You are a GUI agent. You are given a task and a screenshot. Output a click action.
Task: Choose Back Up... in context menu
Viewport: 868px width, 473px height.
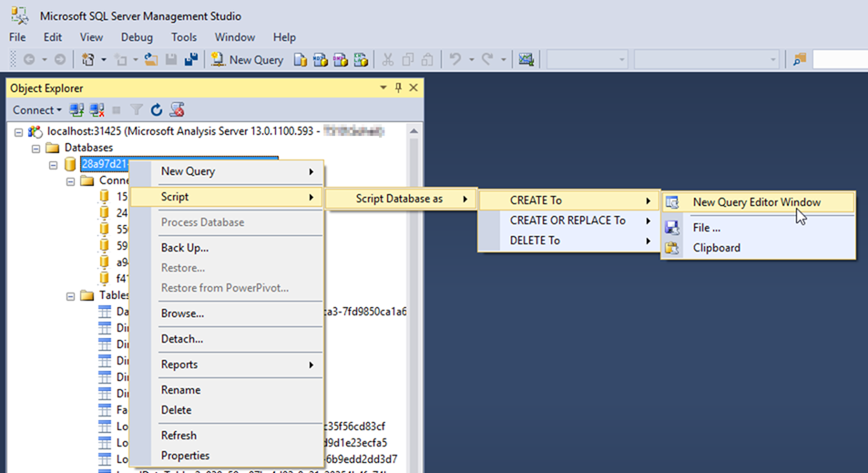point(227,248)
